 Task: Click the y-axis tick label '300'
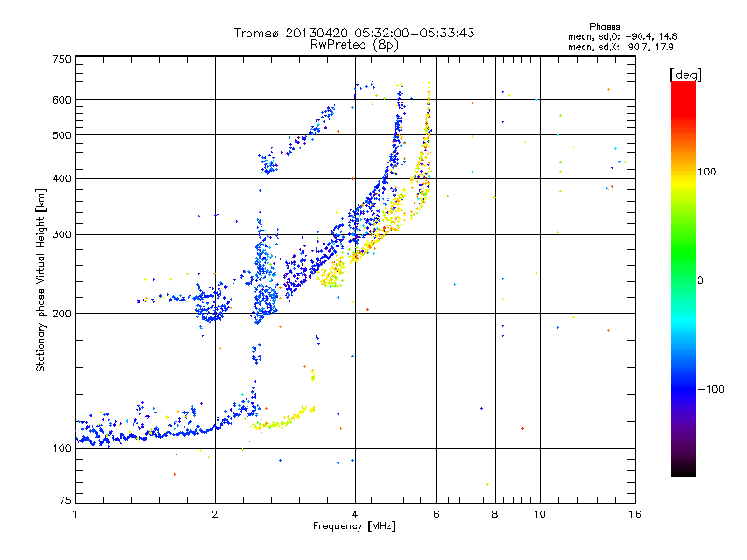[x=62, y=235]
